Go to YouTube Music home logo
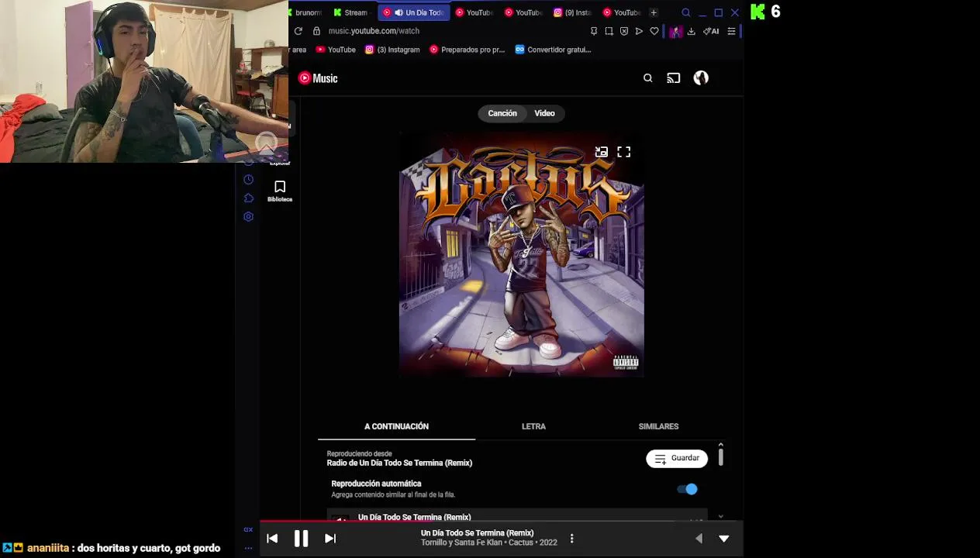Image resolution: width=980 pixels, height=558 pixels. point(318,78)
